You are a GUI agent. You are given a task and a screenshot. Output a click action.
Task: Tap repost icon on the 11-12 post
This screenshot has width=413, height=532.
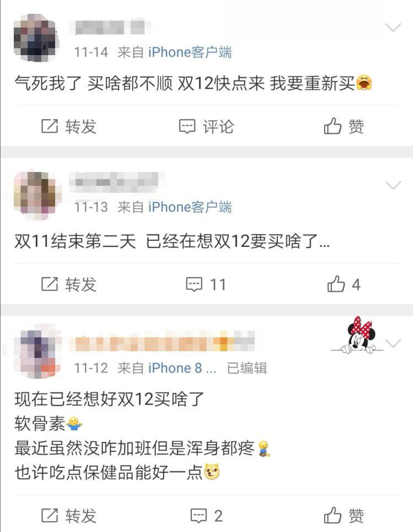[50, 515]
